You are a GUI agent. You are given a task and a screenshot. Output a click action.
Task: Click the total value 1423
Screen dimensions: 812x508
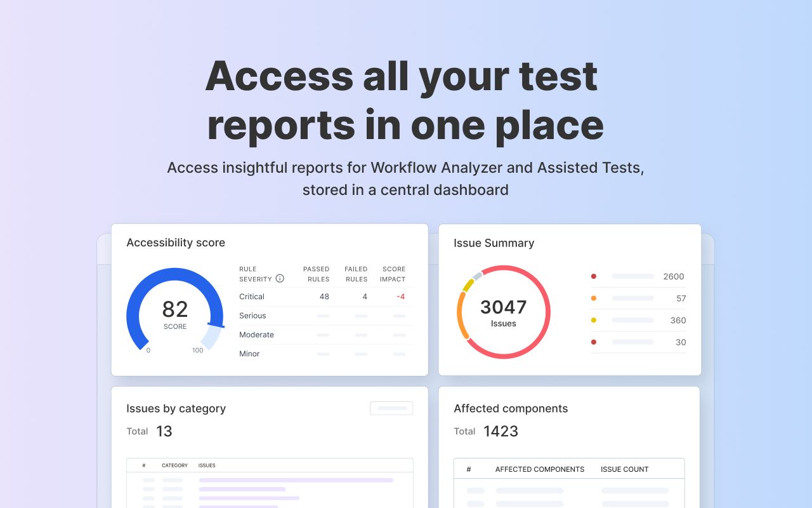(x=501, y=431)
